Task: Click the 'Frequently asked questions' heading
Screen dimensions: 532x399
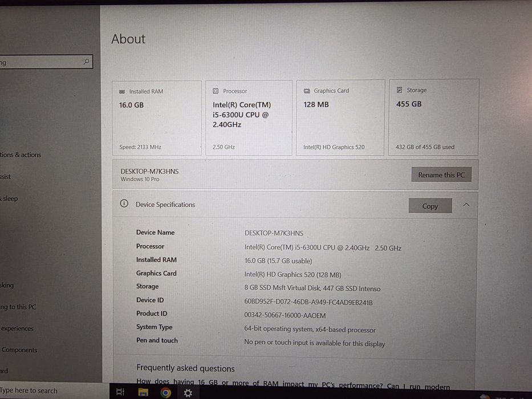Action: (185, 368)
